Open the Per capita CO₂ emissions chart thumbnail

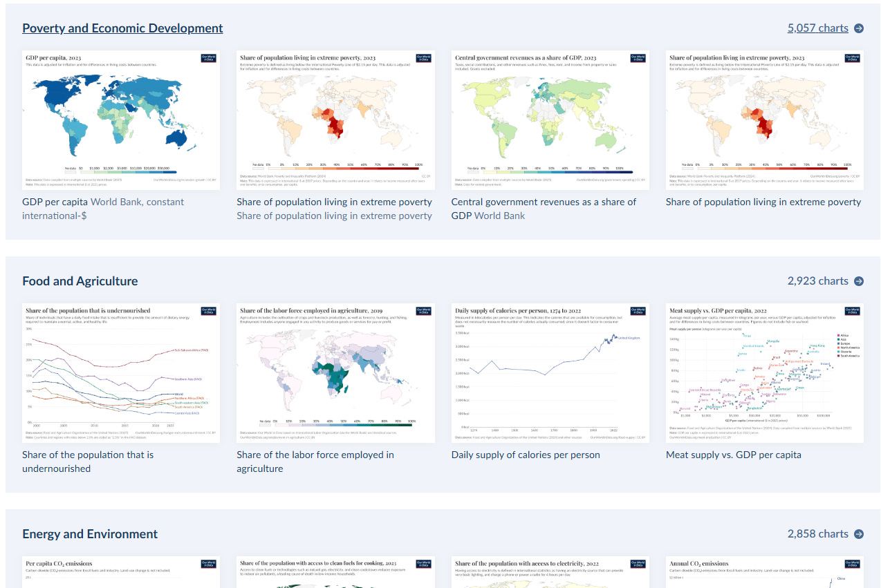click(x=121, y=572)
